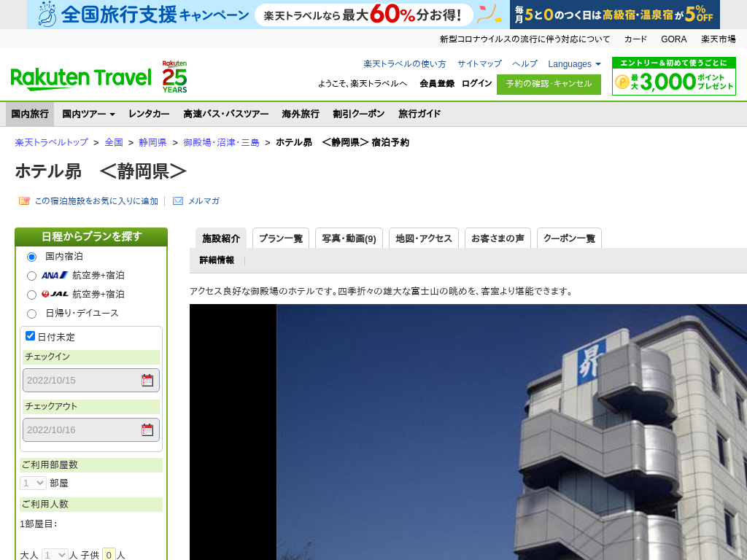Expand the 国内ツアー menu
This screenshot has width=747, height=560.
[88, 114]
